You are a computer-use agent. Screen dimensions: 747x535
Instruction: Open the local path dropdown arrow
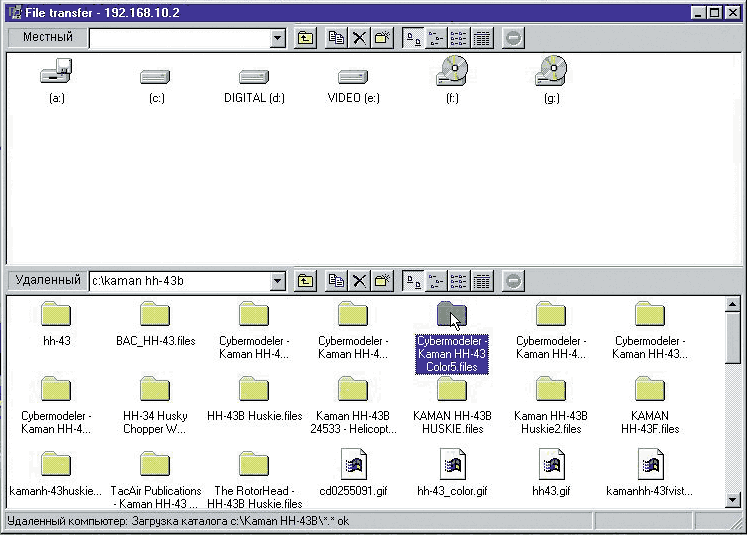[x=278, y=38]
